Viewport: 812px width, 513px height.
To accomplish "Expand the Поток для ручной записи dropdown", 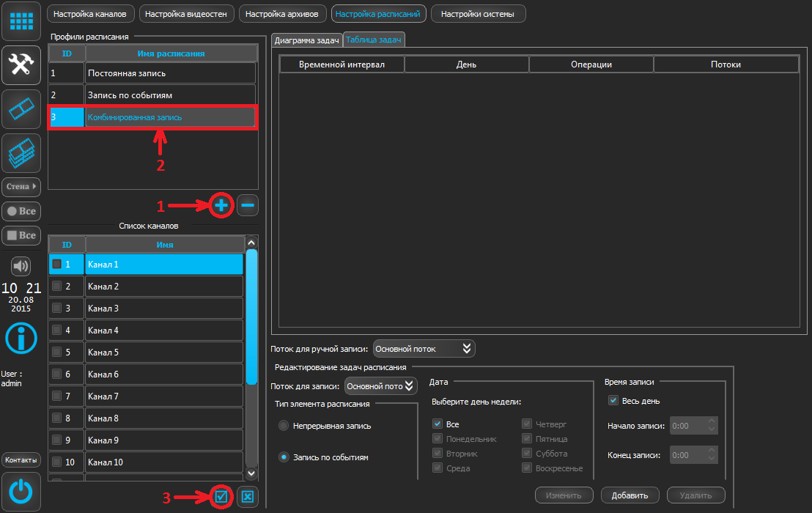I will (x=424, y=349).
